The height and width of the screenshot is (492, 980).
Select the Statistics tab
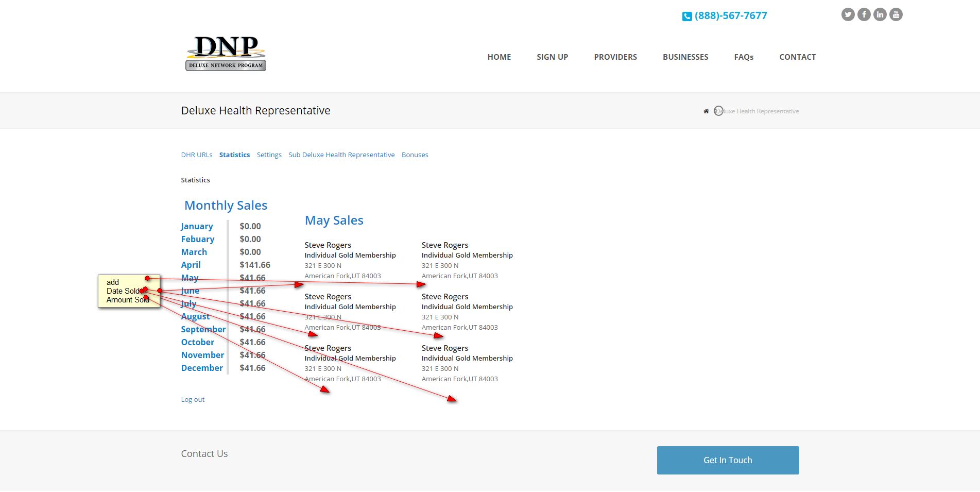(x=234, y=155)
